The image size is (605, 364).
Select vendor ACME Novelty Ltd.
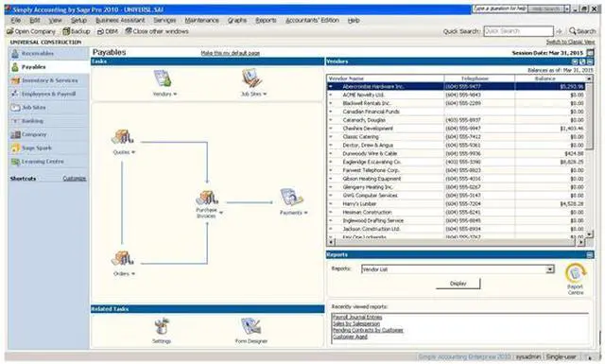[363, 95]
